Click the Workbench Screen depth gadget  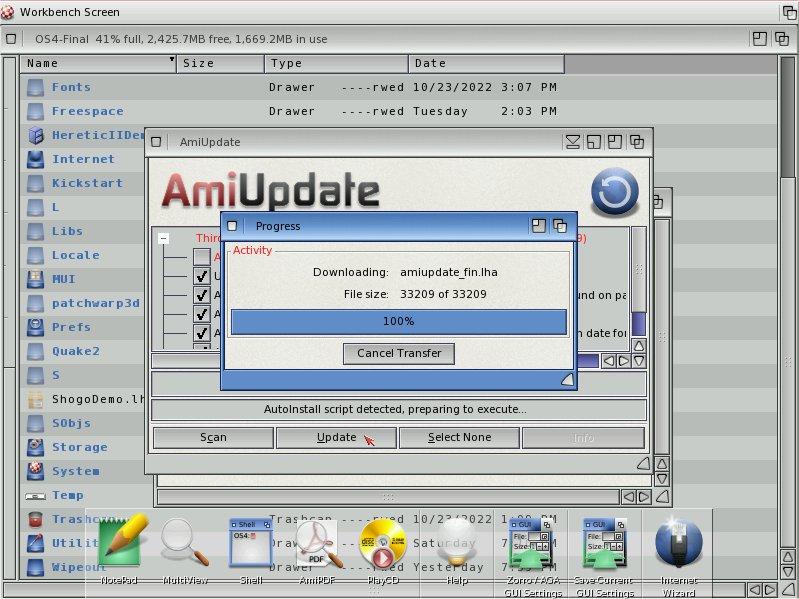point(789,12)
